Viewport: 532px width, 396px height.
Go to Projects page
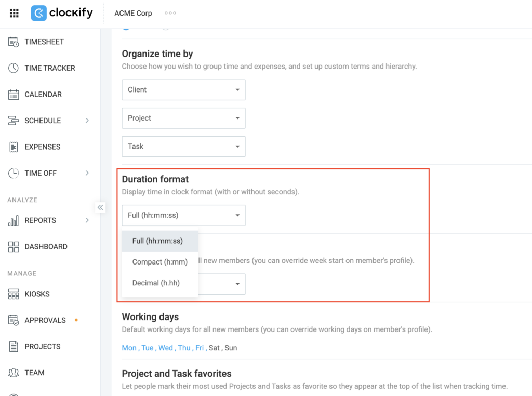[x=43, y=347]
